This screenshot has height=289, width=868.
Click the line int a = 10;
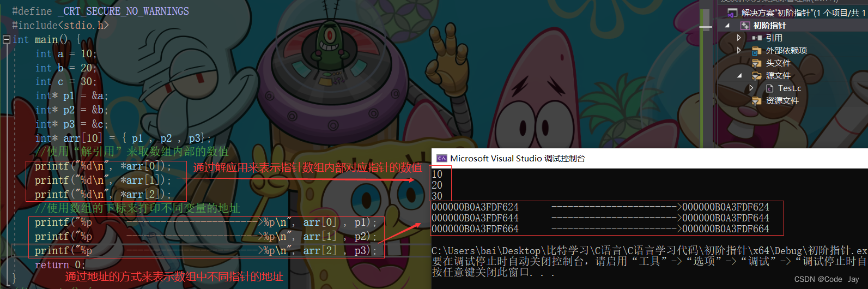[x=66, y=53]
